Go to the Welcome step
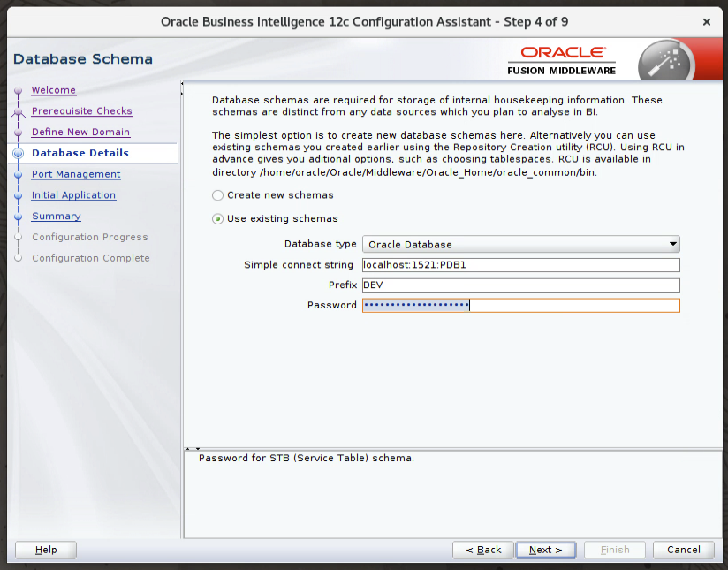 [x=53, y=90]
